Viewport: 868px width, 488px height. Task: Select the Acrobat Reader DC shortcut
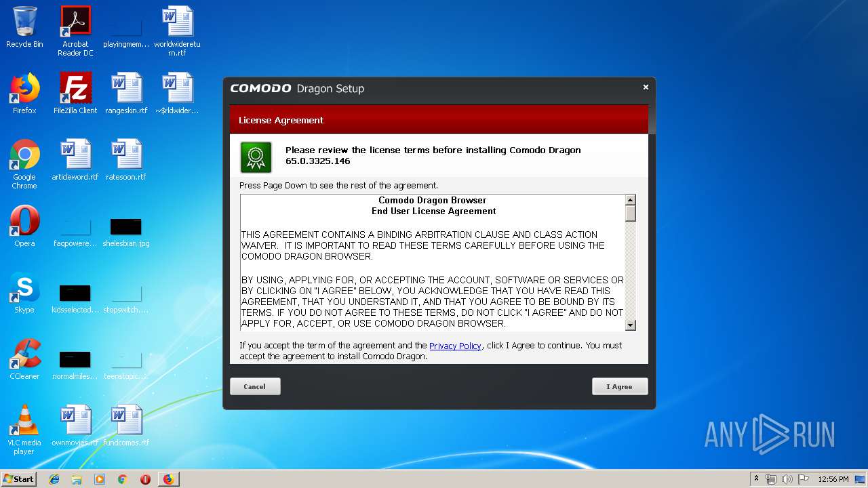coord(75,31)
